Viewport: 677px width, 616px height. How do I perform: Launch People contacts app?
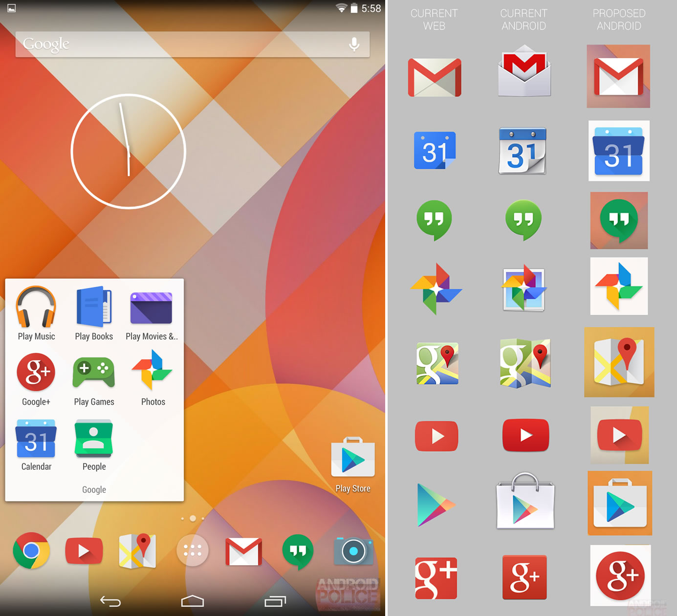(x=94, y=438)
